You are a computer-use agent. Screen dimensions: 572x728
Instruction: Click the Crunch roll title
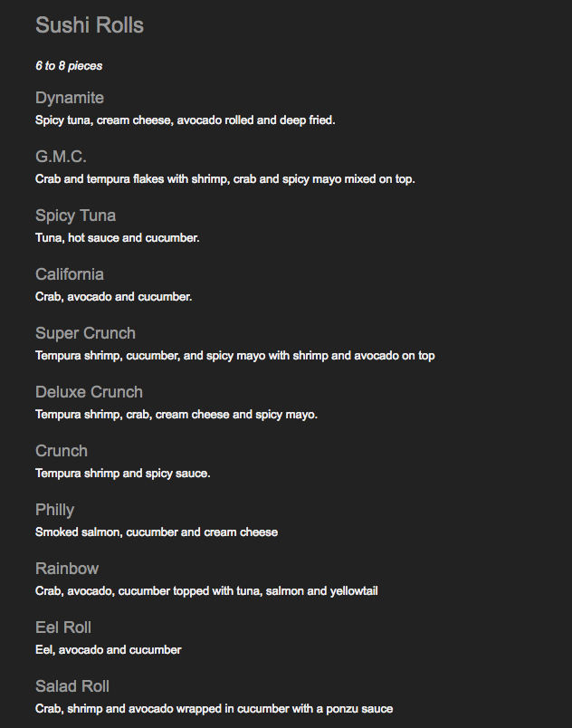click(62, 451)
